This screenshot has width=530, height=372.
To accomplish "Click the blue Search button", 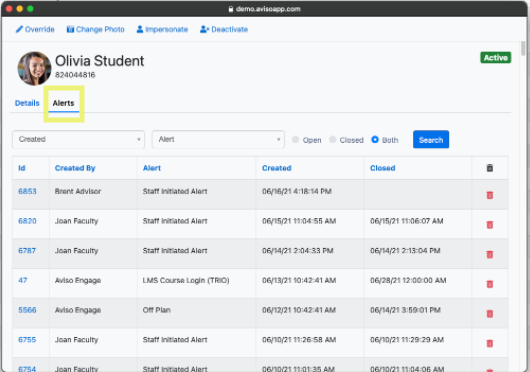I will [x=431, y=140].
